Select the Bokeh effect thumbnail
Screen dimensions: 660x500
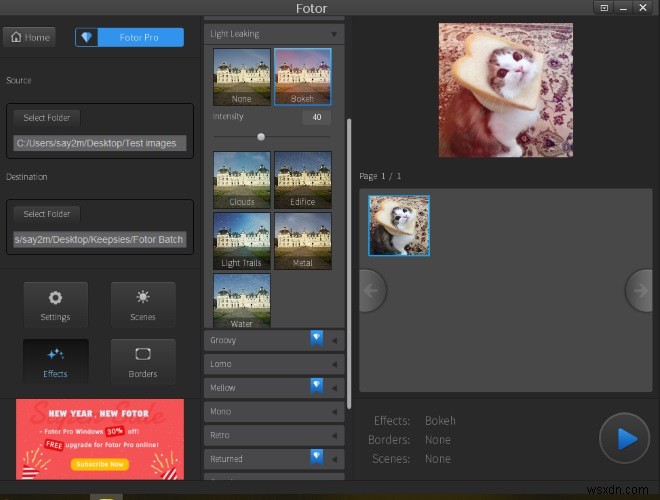coord(303,77)
